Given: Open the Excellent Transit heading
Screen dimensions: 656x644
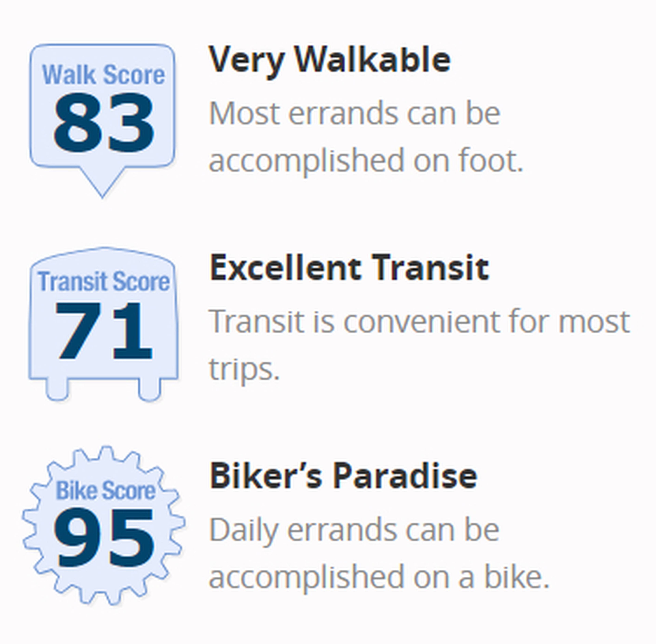Looking at the screenshot, I should (x=349, y=268).
